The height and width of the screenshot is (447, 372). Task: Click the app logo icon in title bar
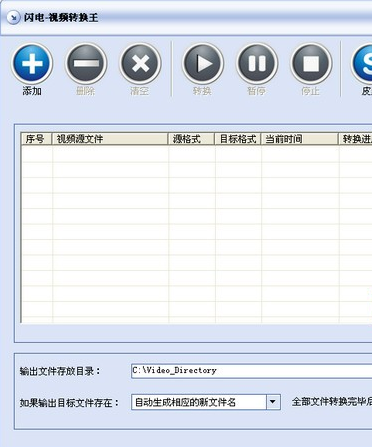pyautogui.click(x=13, y=18)
